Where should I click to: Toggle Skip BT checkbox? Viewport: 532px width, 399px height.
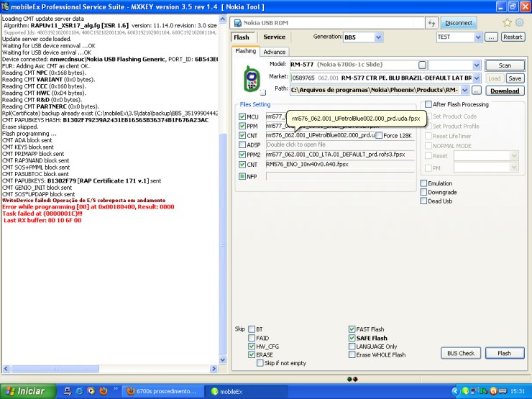(252, 329)
